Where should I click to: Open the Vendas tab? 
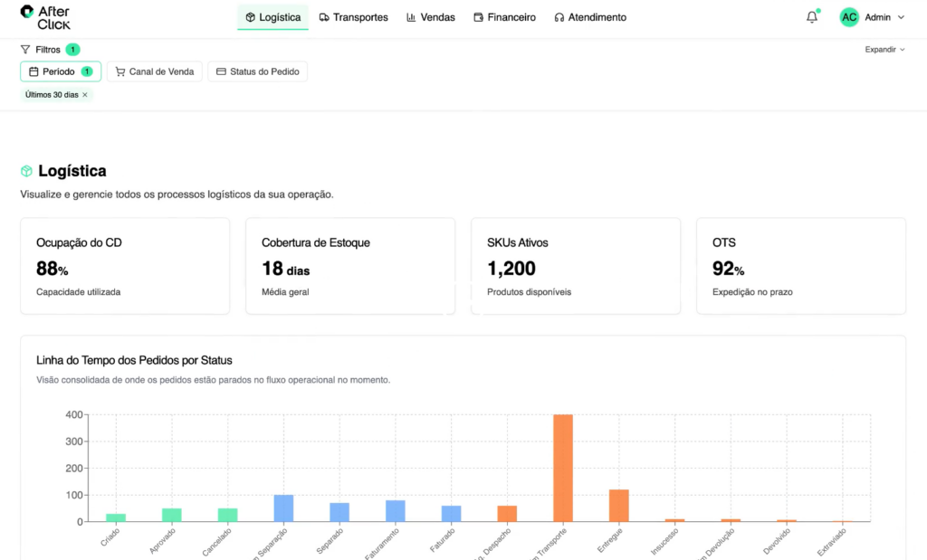click(x=430, y=17)
